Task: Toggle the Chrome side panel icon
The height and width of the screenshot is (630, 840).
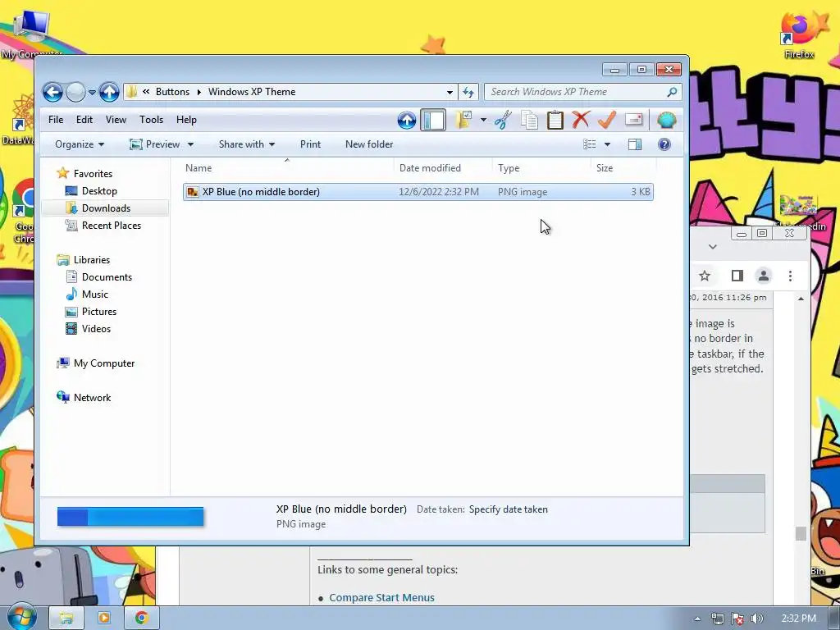Action: pos(737,276)
